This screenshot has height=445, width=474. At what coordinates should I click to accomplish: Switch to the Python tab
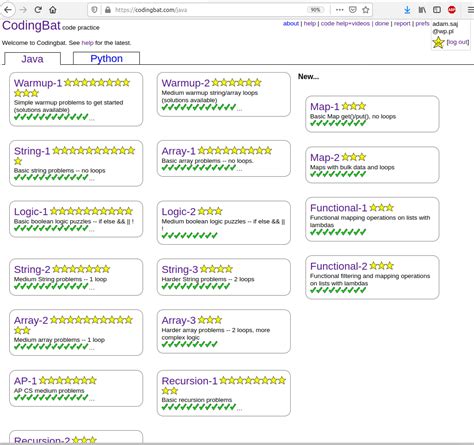click(x=106, y=58)
